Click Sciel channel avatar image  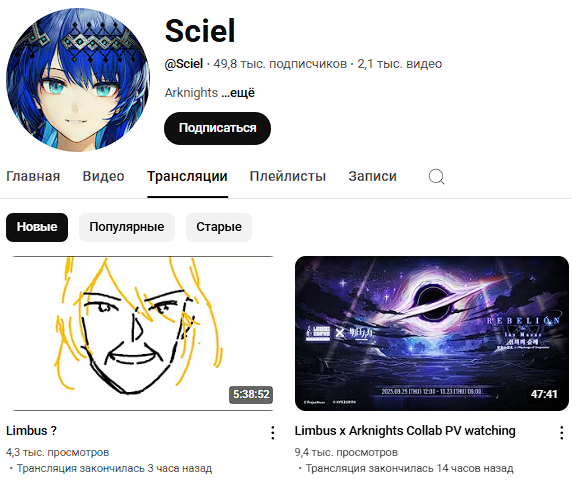[x=78, y=80]
